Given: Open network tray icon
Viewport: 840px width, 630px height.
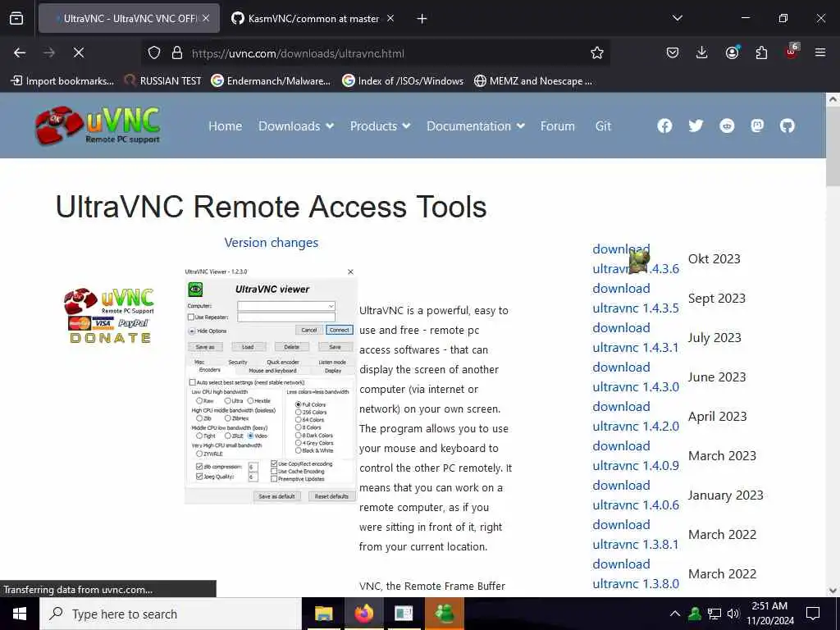Looking at the screenshot, I should click(x=714, y=614).
